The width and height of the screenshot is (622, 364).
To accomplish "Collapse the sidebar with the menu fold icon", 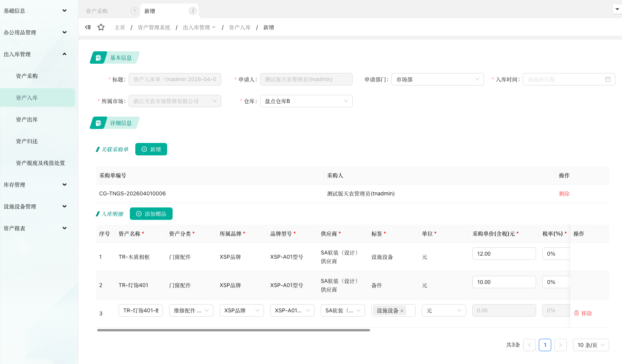I will tap(88, 27).
